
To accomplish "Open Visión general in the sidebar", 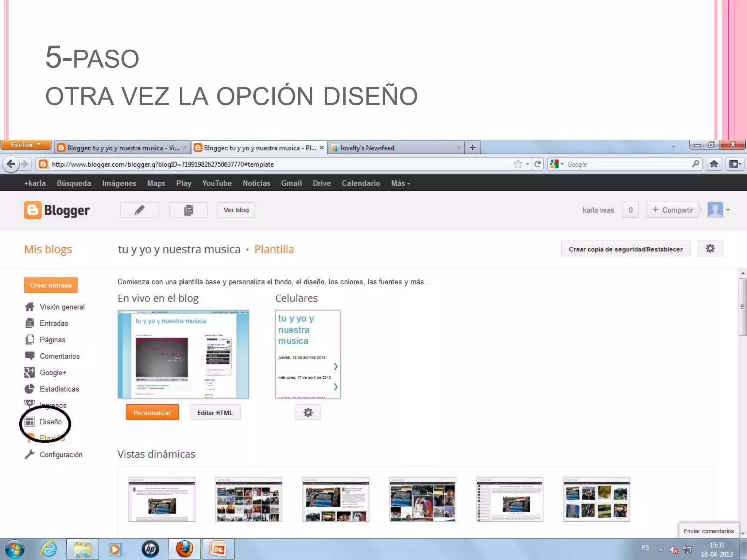I will (x=55, y=307).
